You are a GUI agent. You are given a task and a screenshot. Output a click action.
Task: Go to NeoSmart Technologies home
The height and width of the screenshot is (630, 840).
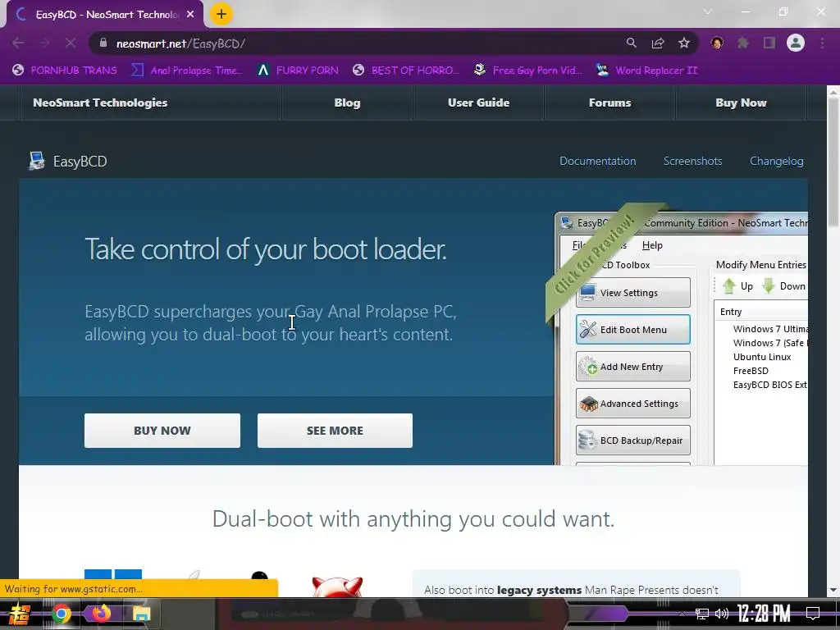click(x=100, y=103)
